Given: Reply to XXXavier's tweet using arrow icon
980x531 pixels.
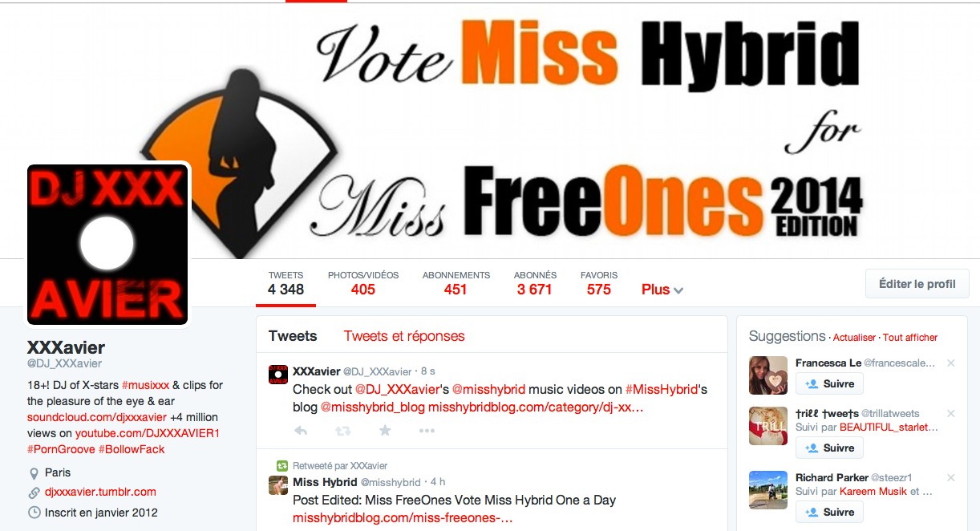Looking at the screenshot, I should coord(301,431).
